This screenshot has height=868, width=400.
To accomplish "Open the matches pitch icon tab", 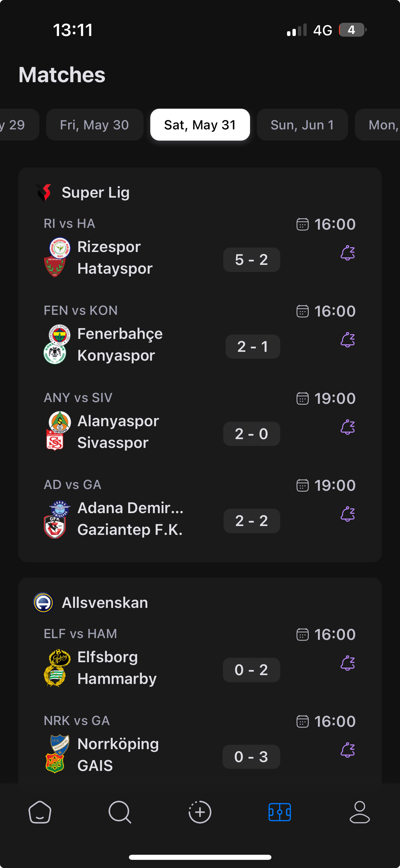I will click(280, 812).
